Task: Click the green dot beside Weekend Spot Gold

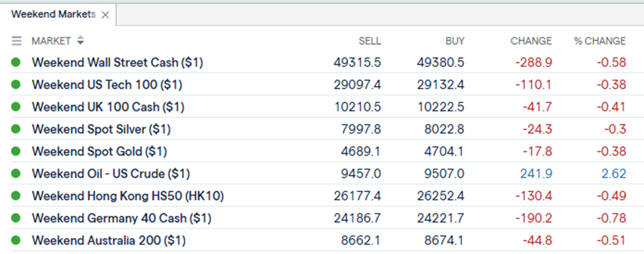Action: pos(15,151)
